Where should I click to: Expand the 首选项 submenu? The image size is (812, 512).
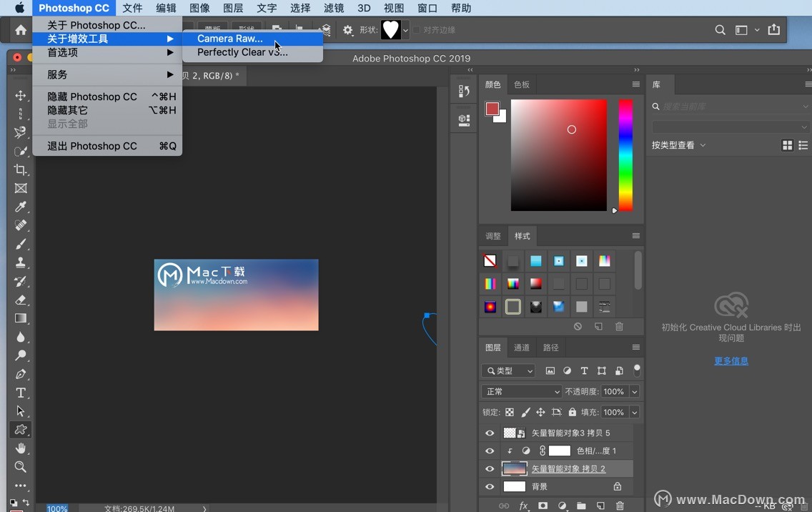(x=107, y=52)
